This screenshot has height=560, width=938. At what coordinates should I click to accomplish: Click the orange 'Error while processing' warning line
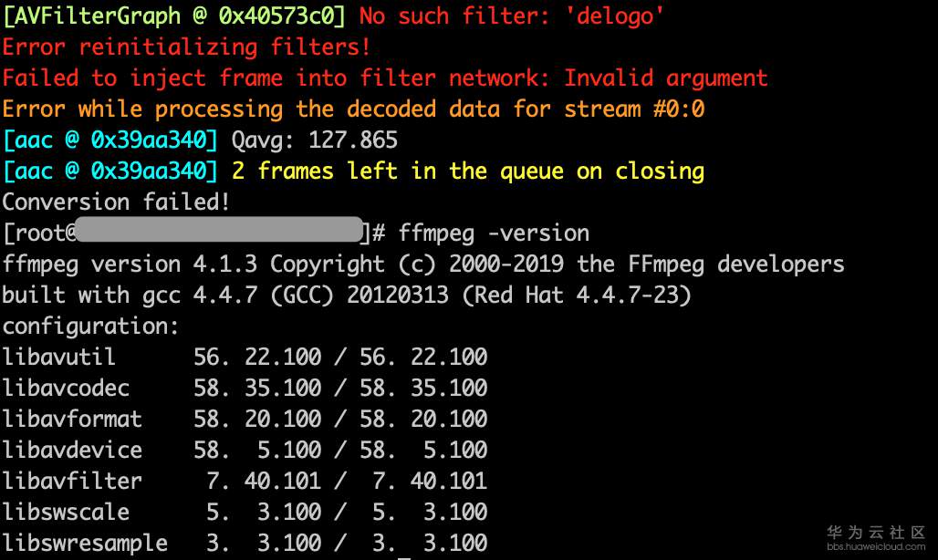tap(352, 109)
